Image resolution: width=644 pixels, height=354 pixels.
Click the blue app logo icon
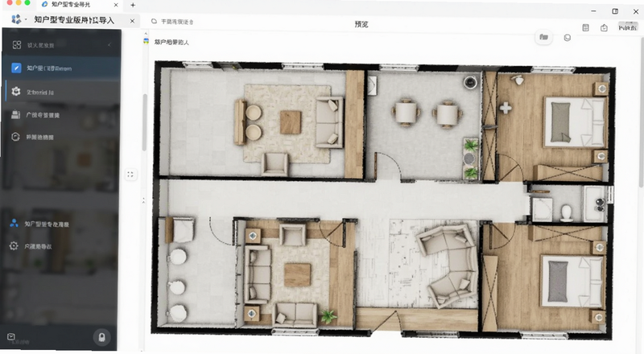pyautogui.click(x=15, y=19)
